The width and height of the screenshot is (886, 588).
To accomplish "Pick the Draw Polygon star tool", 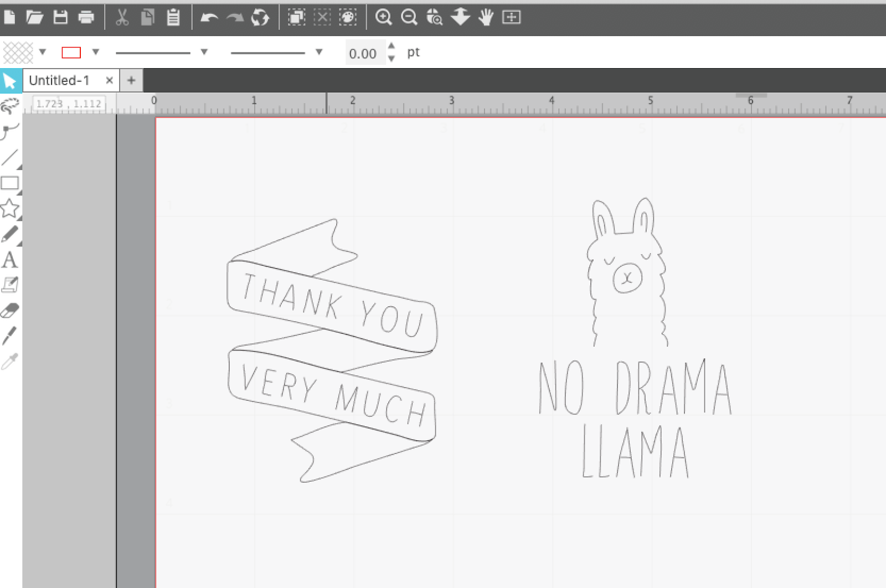I will click(x=9, y=209).
